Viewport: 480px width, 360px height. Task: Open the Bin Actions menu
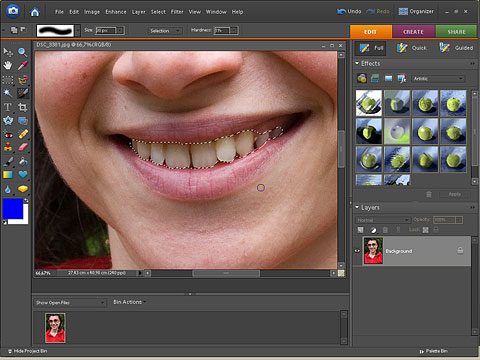pos(129,302)
